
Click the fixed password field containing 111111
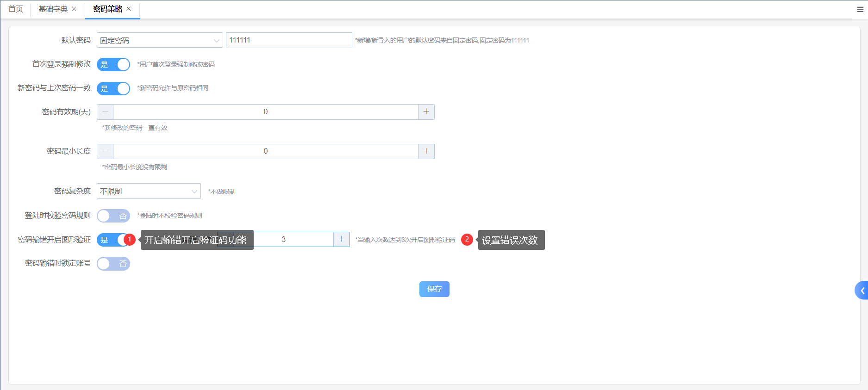click(289, 40)
